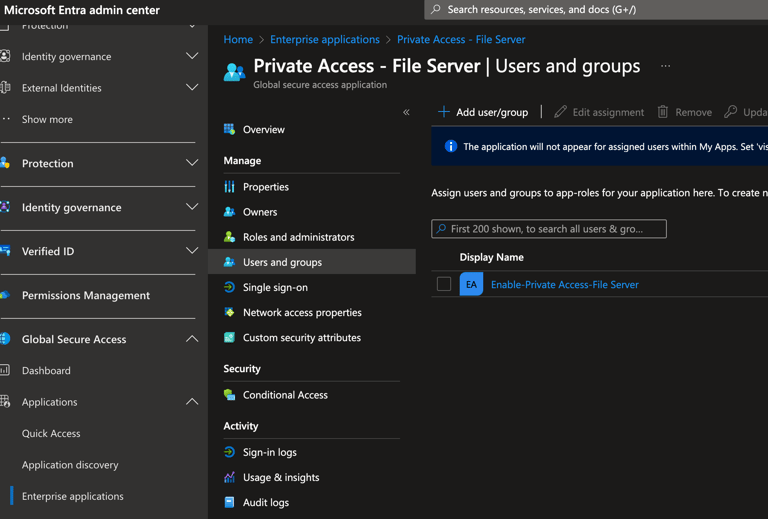Collapse the Applications submenu chevron
The width and height of the screenshot is (768, 519).
[192, 401]
